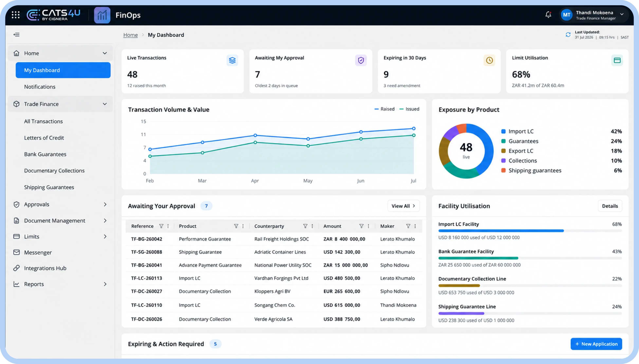The image size is (639, 364).
Task: Filter the Maker column
Action: [408, 226]
